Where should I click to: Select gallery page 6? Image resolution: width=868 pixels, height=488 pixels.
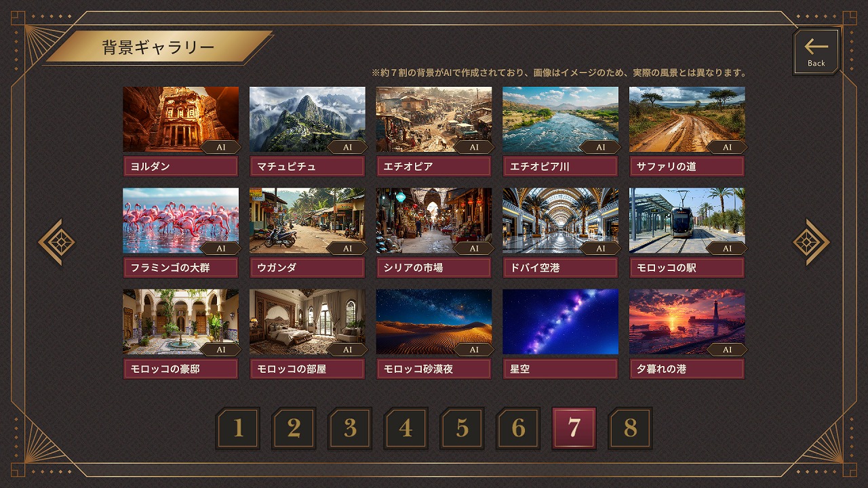[x=518, y=428]
